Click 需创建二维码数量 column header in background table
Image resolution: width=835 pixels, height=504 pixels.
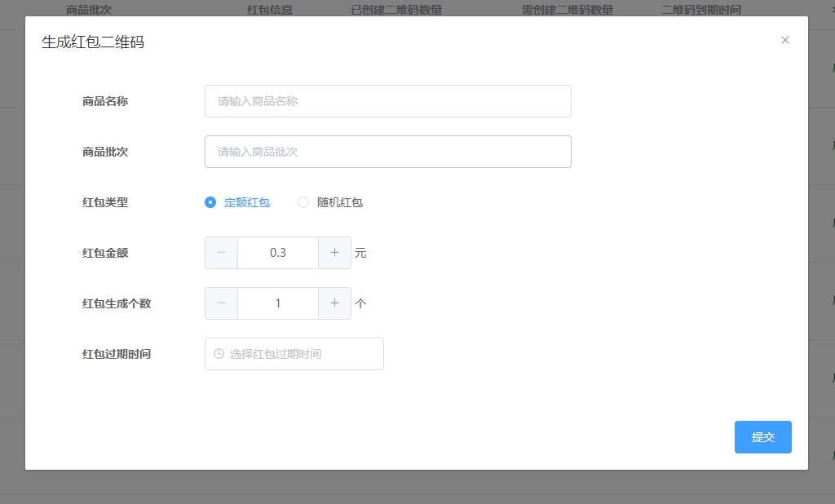pyautogui.click(x=568, y=10)
